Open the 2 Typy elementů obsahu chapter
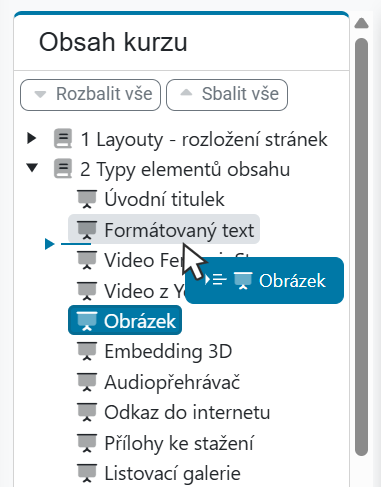 pyautogui.click(x=185, y=169)
